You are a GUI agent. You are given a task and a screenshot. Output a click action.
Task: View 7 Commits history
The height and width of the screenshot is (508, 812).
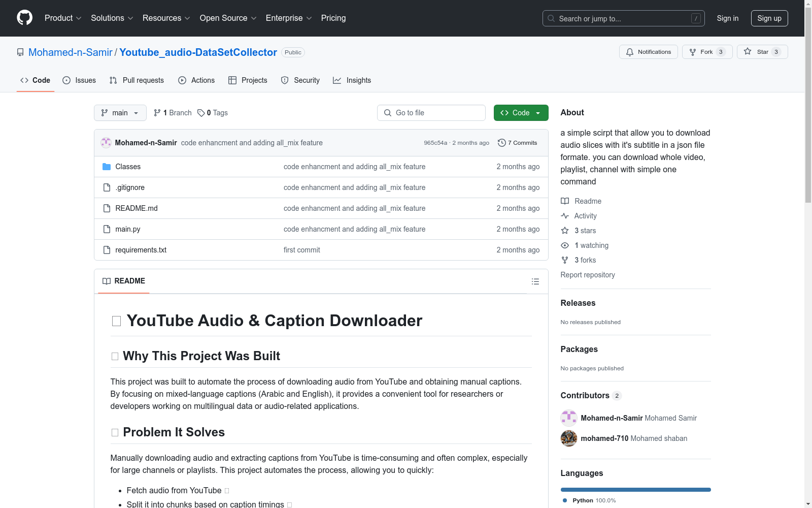coord(518,143)
